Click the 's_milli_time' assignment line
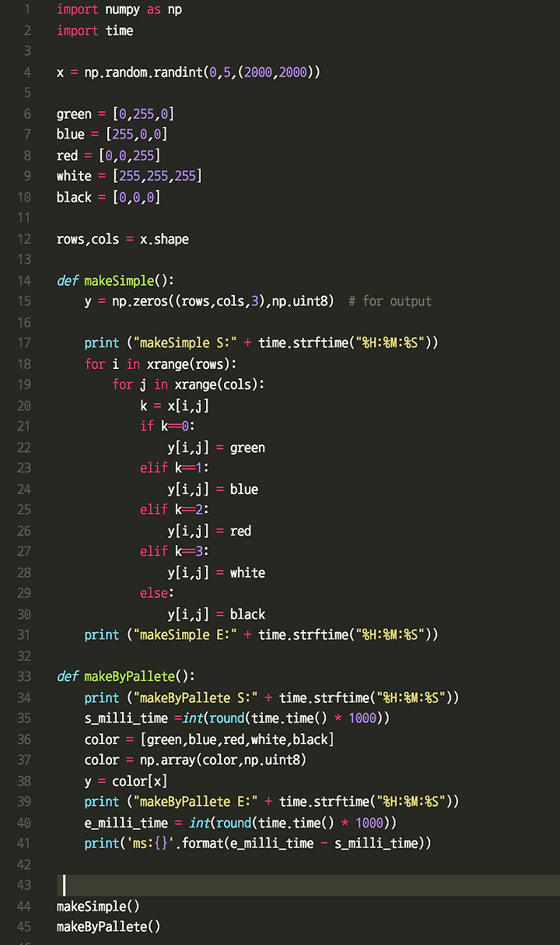 237,718
